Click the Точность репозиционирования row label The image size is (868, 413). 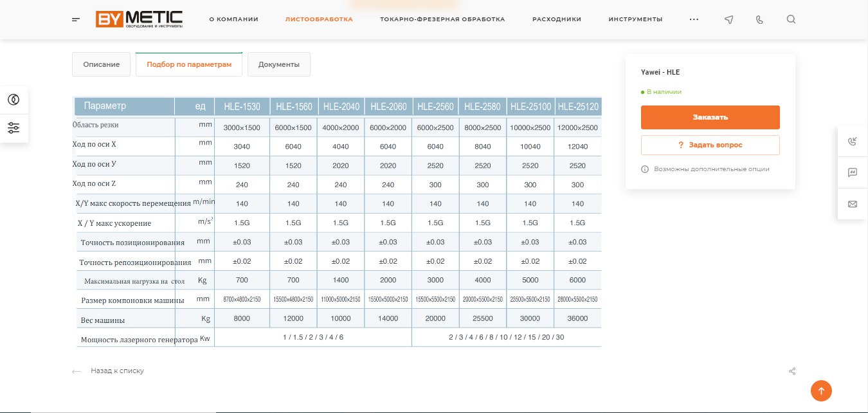(135, 262)
